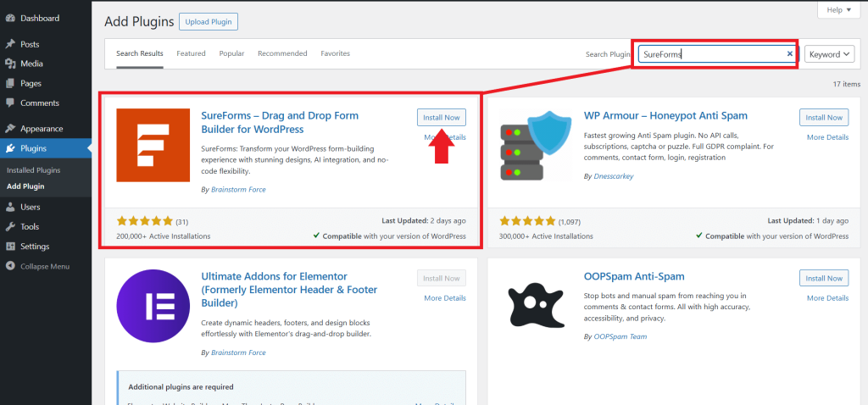Screen dimensions: 868x405
Task: Click the WP Armour five-star rating
Action: (527, 221)
